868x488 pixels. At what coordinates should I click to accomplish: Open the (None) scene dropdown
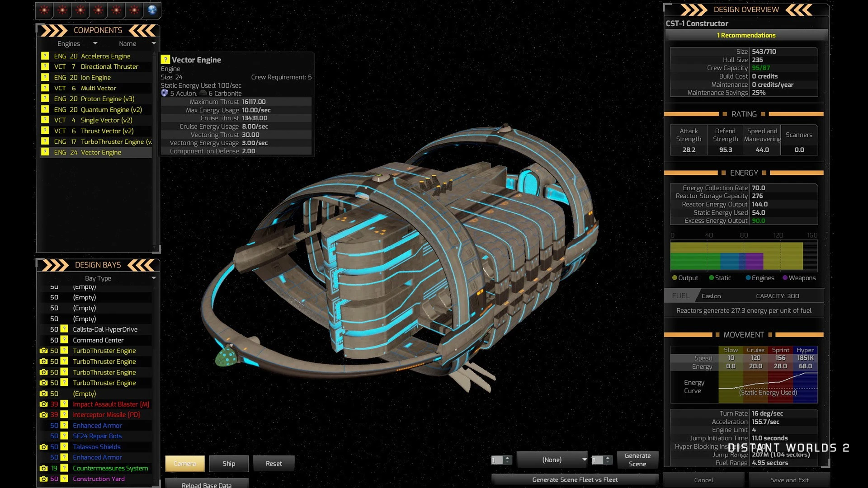552,460
